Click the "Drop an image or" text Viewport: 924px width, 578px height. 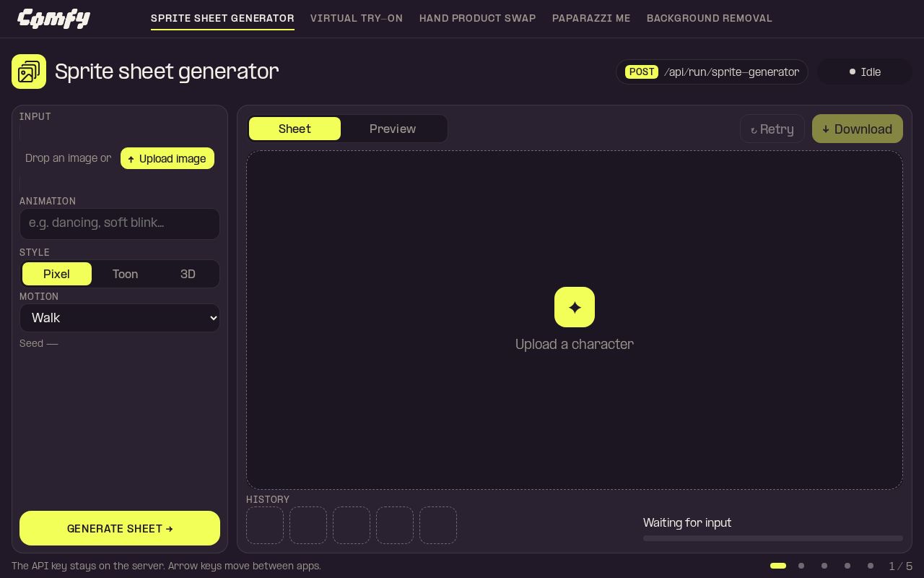69,158
